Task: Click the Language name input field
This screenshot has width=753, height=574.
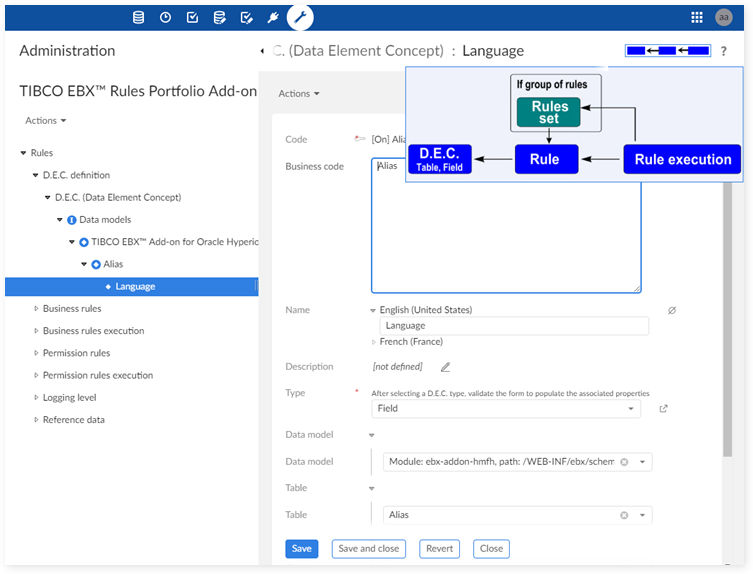Action: click(514, 326)
